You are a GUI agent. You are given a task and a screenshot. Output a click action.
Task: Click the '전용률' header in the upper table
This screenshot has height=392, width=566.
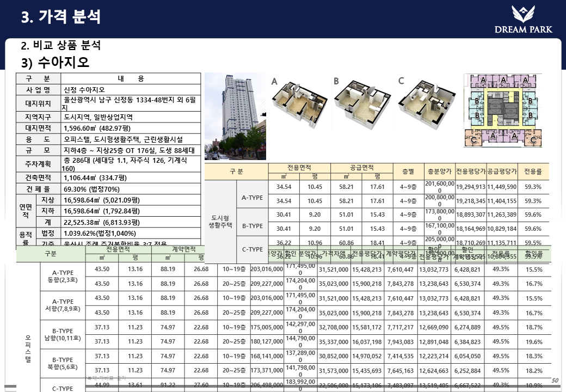point(533,171)
